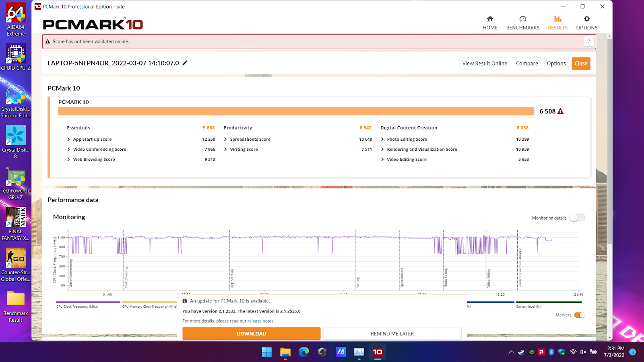Open File Explorer from the taskbar

pyautogui.click(x=285, y=352)
